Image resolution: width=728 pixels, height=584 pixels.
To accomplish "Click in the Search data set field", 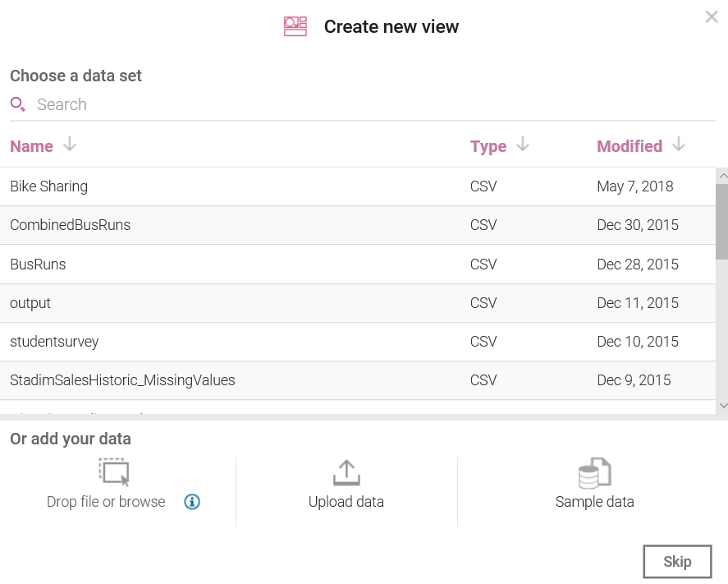I will click(246, 104).
